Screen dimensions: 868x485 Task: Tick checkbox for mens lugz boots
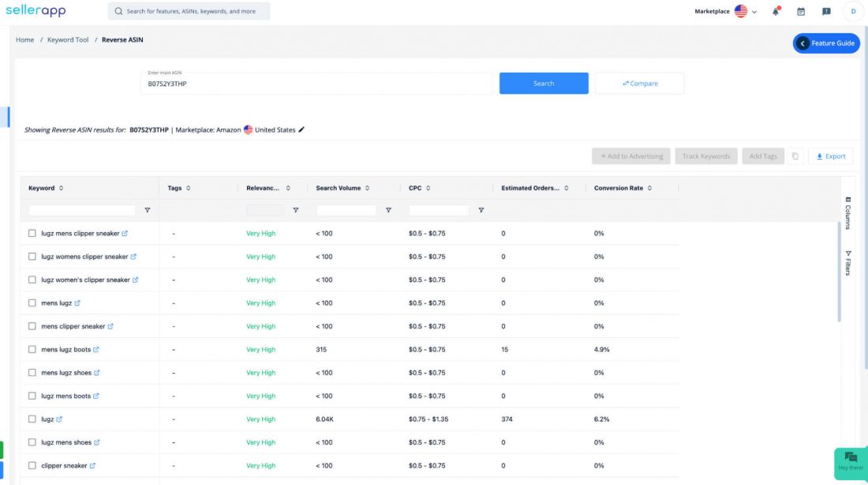[32, 350]
